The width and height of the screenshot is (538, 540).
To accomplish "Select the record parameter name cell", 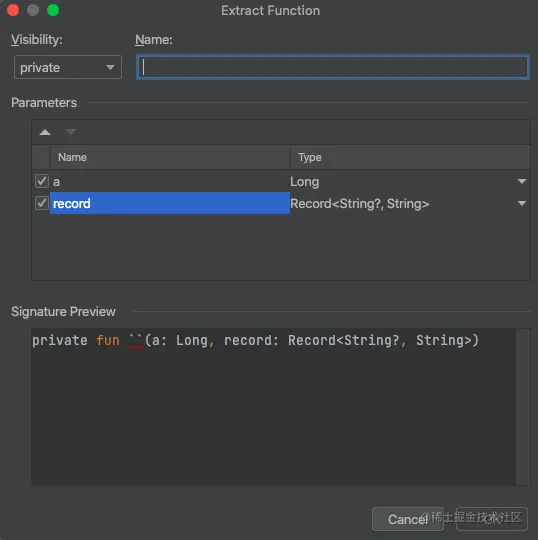I will pyautogui.click(x=170, y=203).
